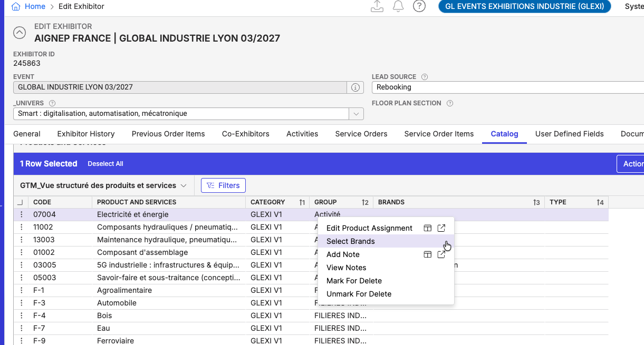Open Edit Product Assignment in new window icon
This screenshot has width=644, height=345.
tap(441, 228)
